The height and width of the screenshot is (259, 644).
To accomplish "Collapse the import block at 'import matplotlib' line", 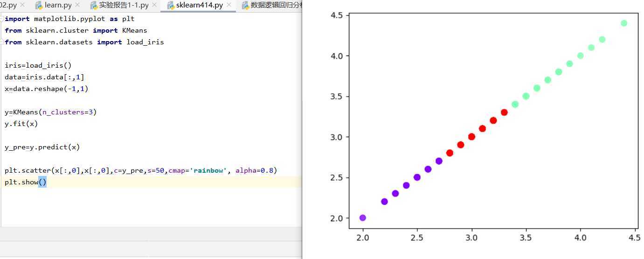I will 2,19.
